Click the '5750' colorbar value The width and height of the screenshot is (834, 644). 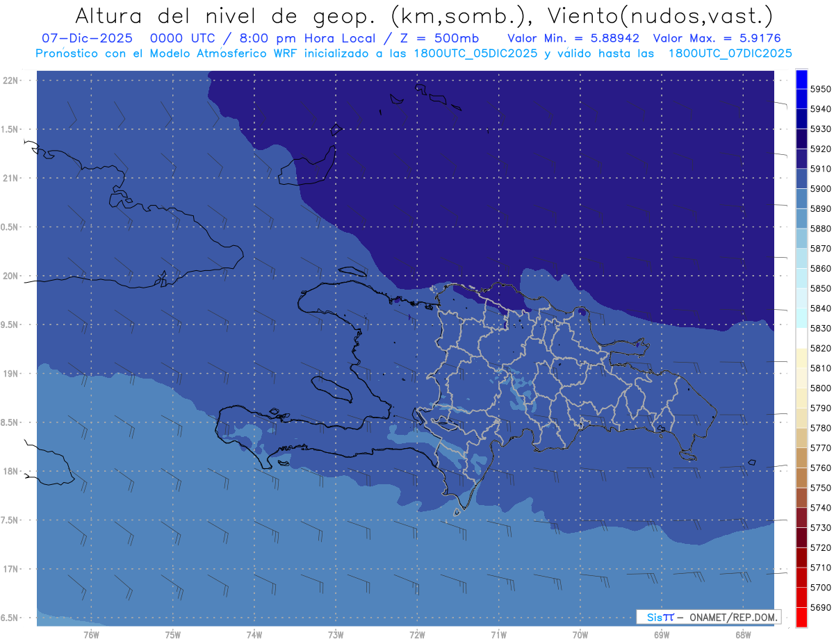(x=821, y=488)
